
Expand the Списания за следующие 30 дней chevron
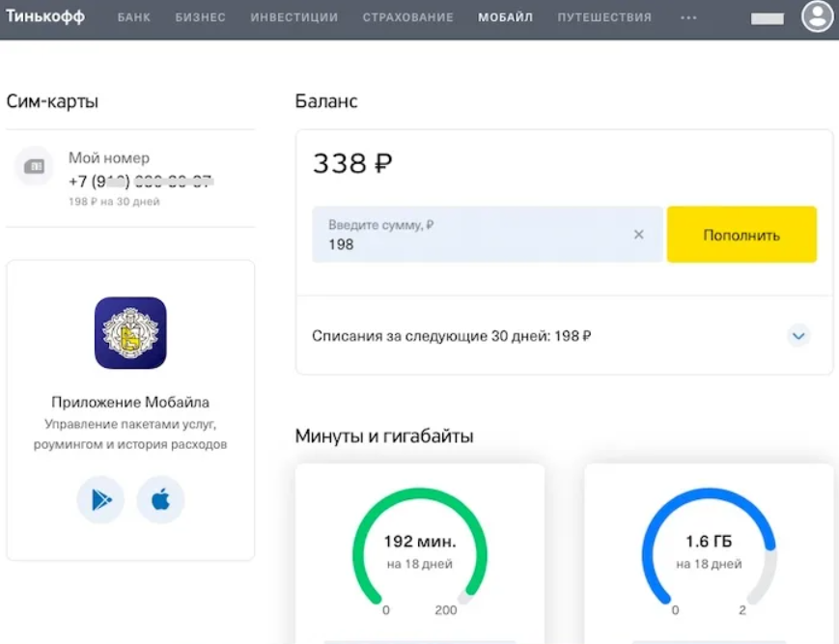[797, 336]
